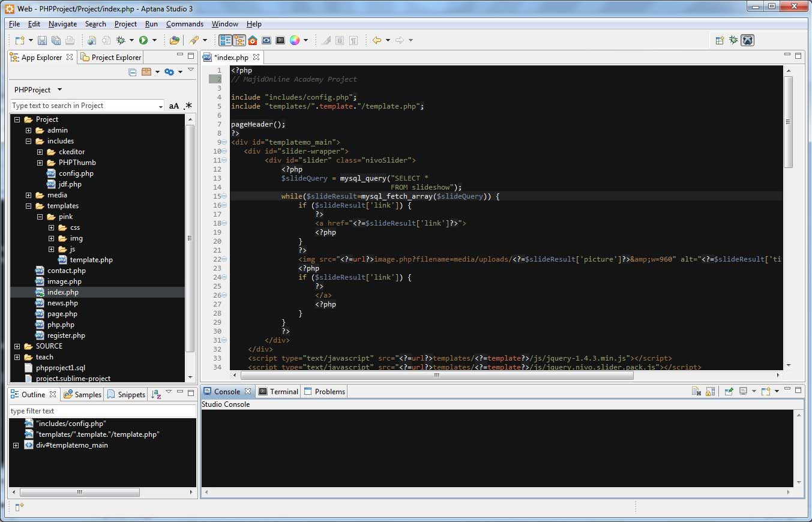Click the preview eye toolbar icon
Image resolution: width=812 pixels, height=522 pixels.
coord(266,40)
